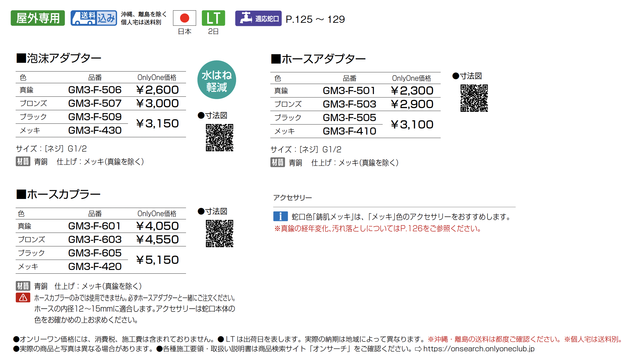
Task: Click the アクセサリー heading
Action: tap(292, 198)
